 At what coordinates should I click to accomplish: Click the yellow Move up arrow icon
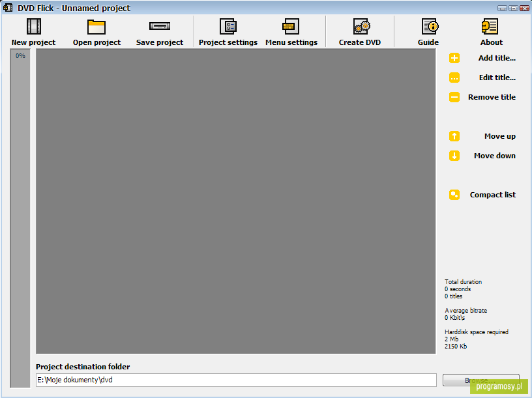[x=454, y=136]
